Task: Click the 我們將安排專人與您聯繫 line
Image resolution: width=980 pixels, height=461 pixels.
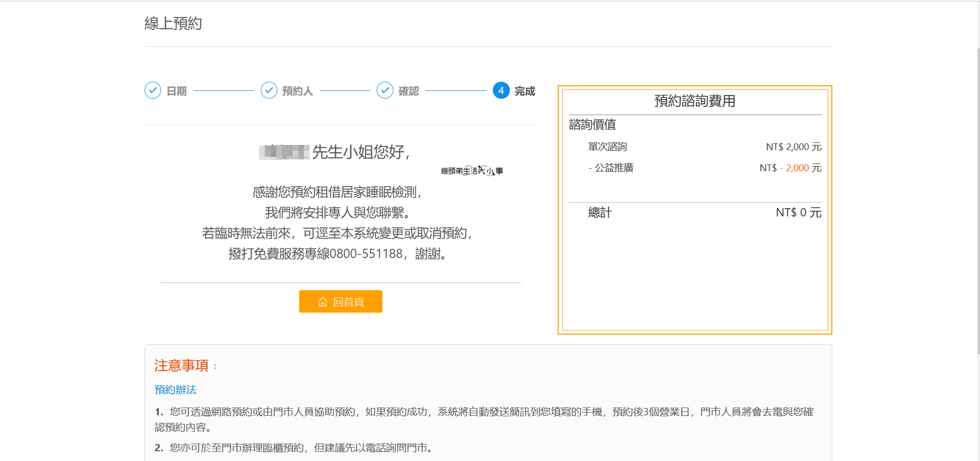Action: pos(337,213)
